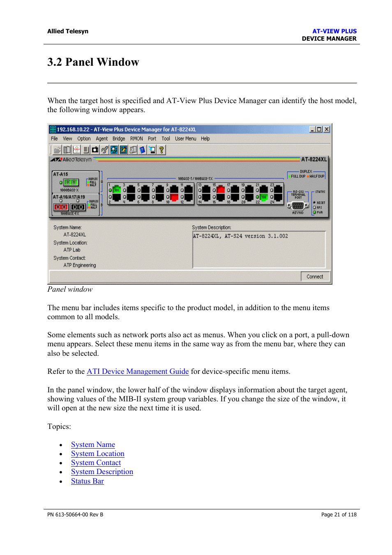This screenshot has width=392, height=555.
Task: Click the yellow question mark help icon
Action: 161,150
